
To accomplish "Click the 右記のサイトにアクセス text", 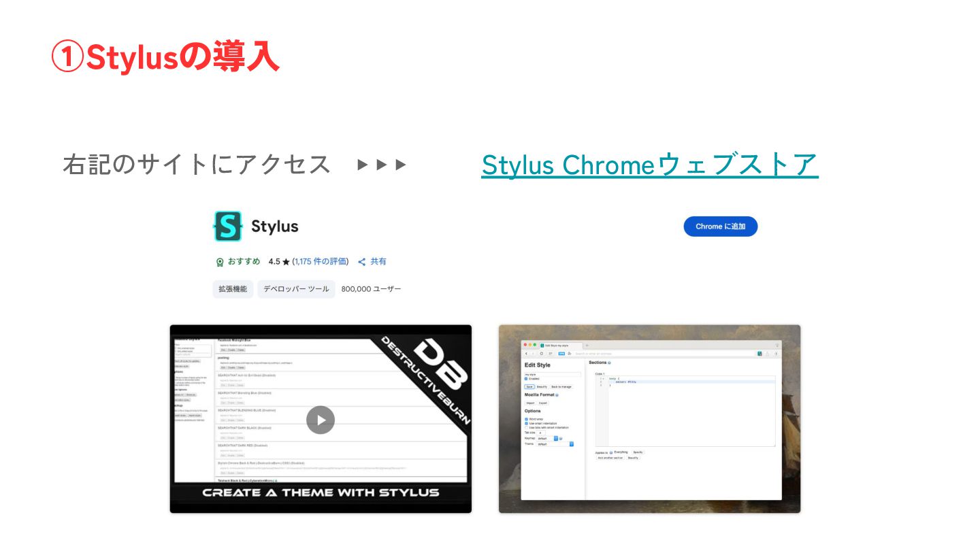I will pos(196,165).
